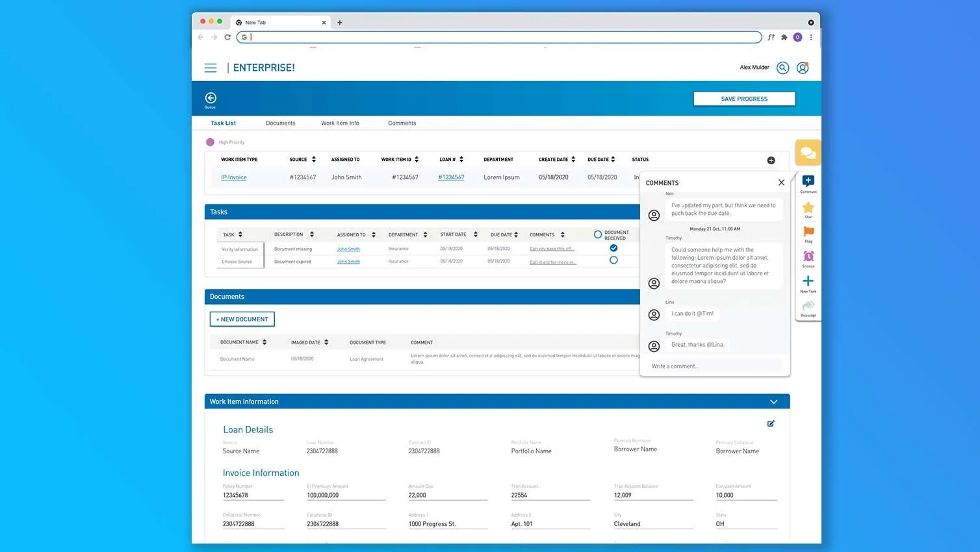Image resolution: width=980 pixels, height=552 pixels.
Task: Close the New Tab browser tab
Action: click(x=324, y=23)
